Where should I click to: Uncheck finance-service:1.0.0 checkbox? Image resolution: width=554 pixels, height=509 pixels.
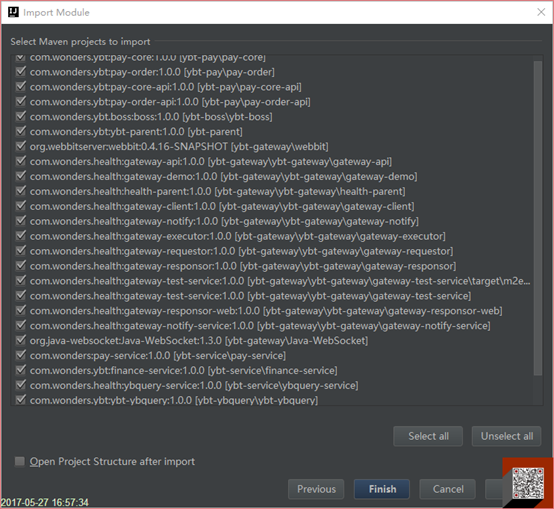[21, 370]
